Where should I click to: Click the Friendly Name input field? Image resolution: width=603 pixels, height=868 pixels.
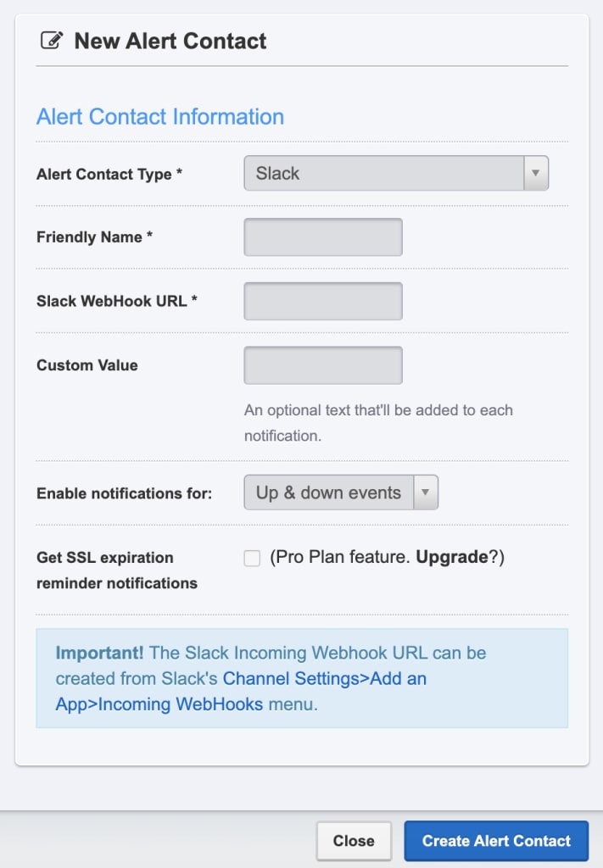pyautogui.click(x=323, y=237)
